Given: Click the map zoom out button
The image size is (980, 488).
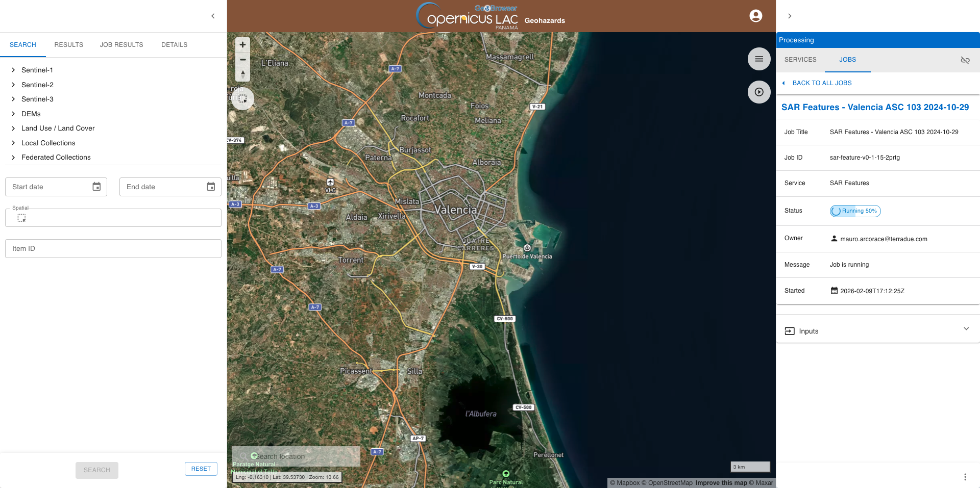Looking at the screenshot, I should pos(243,60).
